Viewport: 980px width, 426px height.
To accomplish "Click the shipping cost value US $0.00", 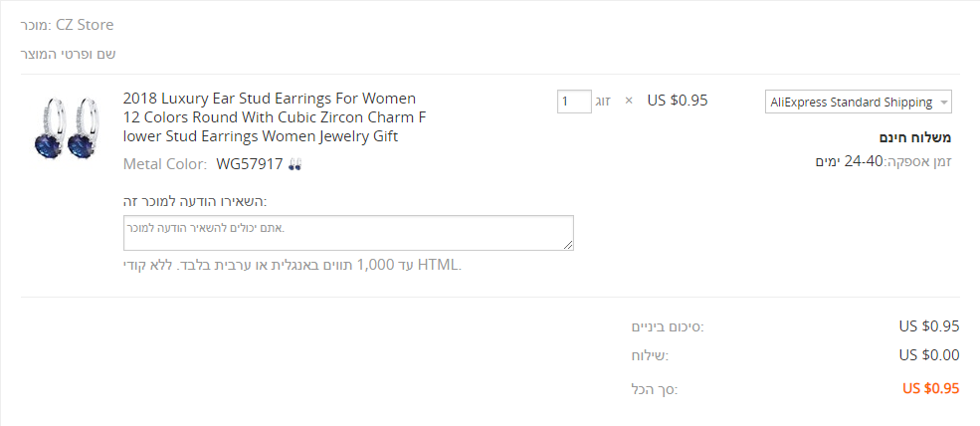I will [x=928, y=354].
